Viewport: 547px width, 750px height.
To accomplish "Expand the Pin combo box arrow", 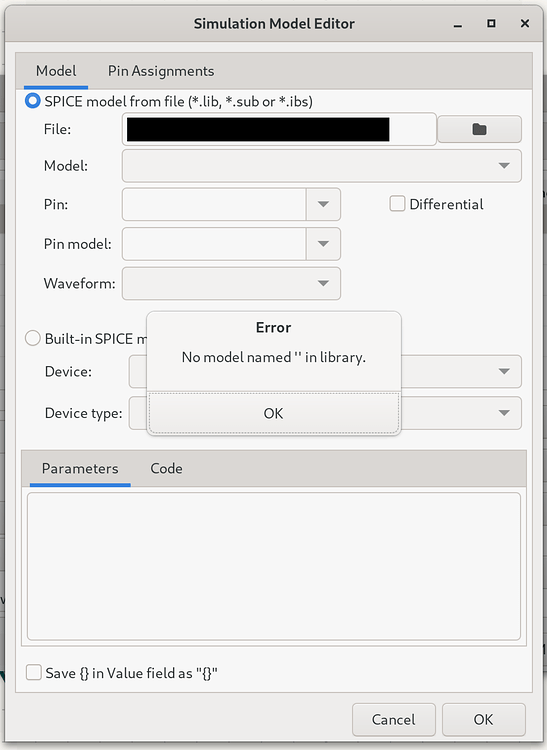I will pyautogui.click(x=323, y=204).
